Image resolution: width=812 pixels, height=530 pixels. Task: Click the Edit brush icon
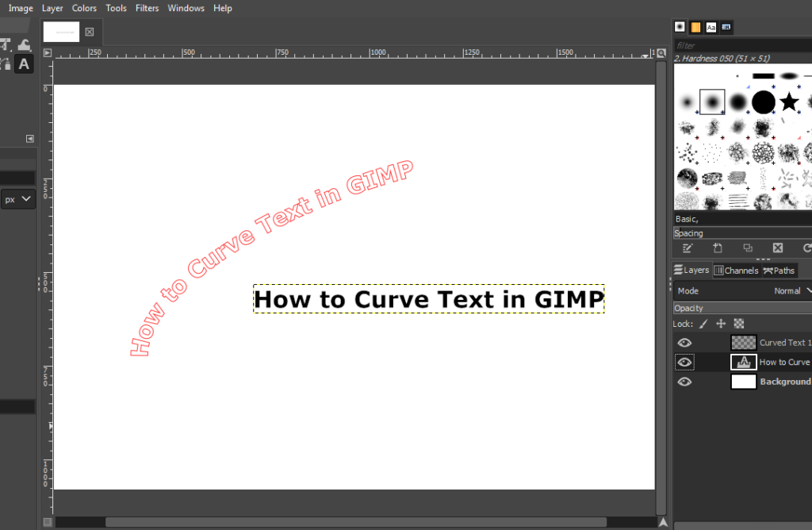(x=687, y=248)
